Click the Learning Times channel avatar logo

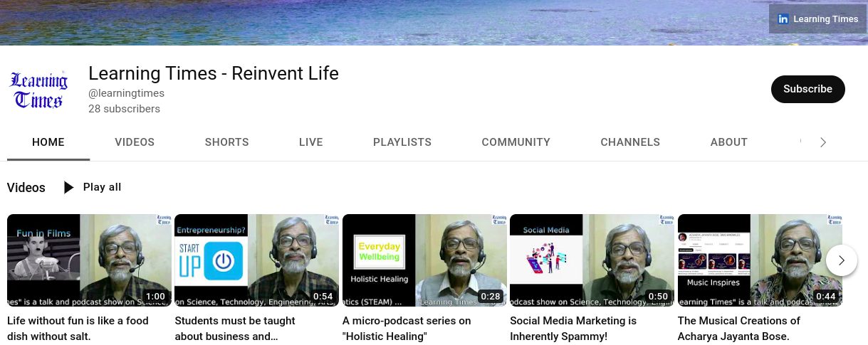(38, 89)
